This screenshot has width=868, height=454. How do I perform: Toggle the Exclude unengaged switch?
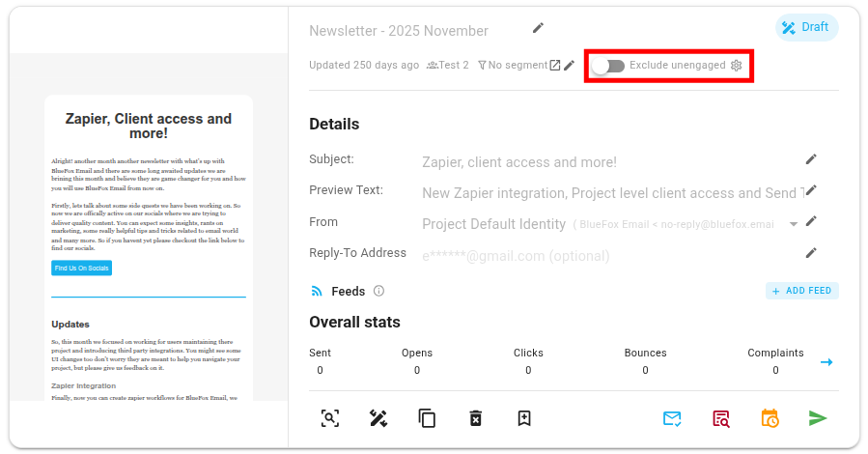[x=608, y=66]
